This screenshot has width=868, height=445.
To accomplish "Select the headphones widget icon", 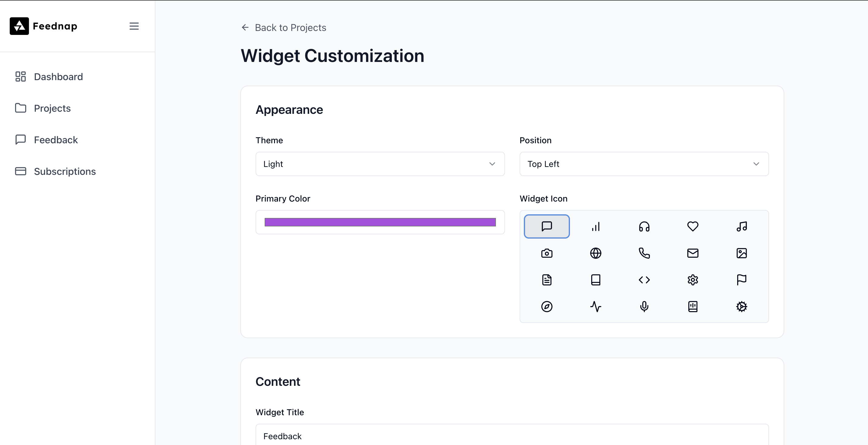I will (644, 226).
